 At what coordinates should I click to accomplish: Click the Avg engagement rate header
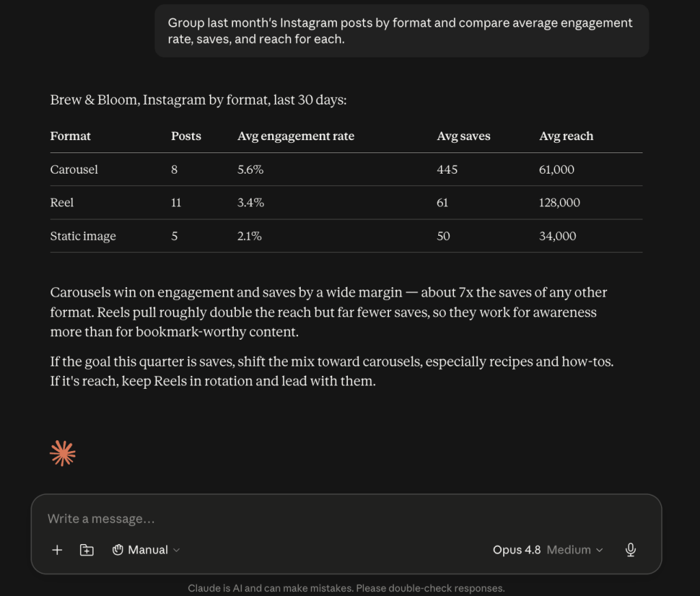coord(295,136)
